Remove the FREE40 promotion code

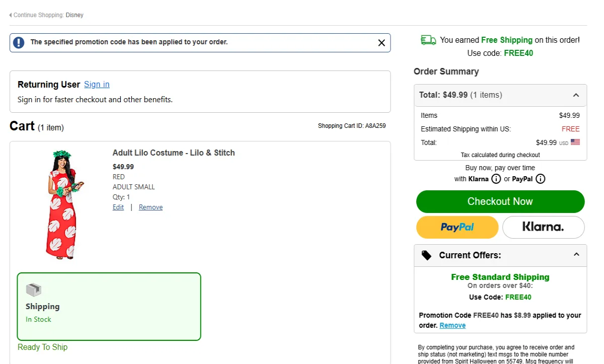[x=452, y=325]
